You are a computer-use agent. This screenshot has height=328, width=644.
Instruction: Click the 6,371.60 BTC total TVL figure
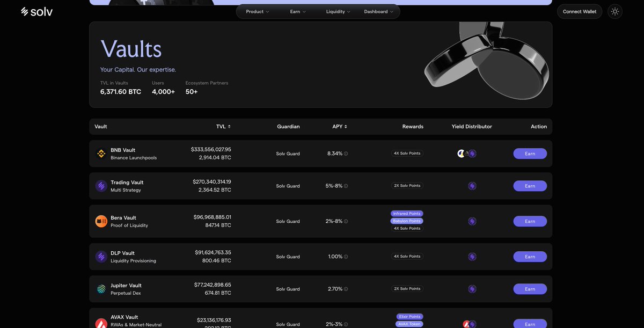(121, 92)
